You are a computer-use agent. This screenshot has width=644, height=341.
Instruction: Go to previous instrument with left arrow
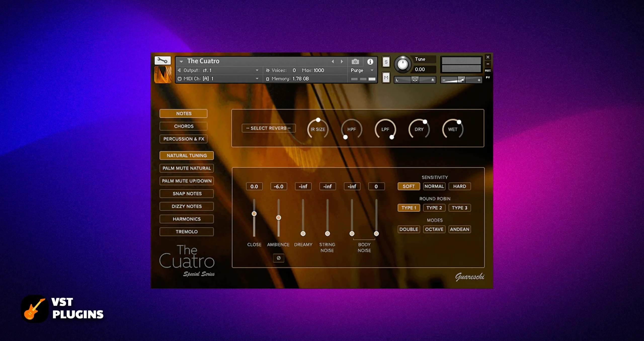(333, 62)
